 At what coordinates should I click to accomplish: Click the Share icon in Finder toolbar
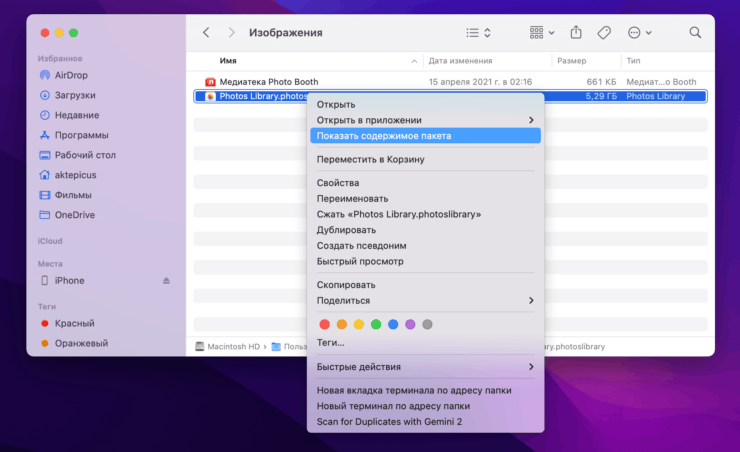coord(576,33)
